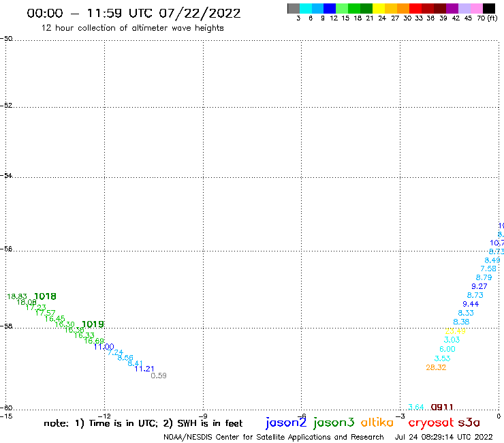Click the gray swatch in the color scale
The width and height of the screenshot is (504, 443).
pyautogui.click(x=294, y=8)
